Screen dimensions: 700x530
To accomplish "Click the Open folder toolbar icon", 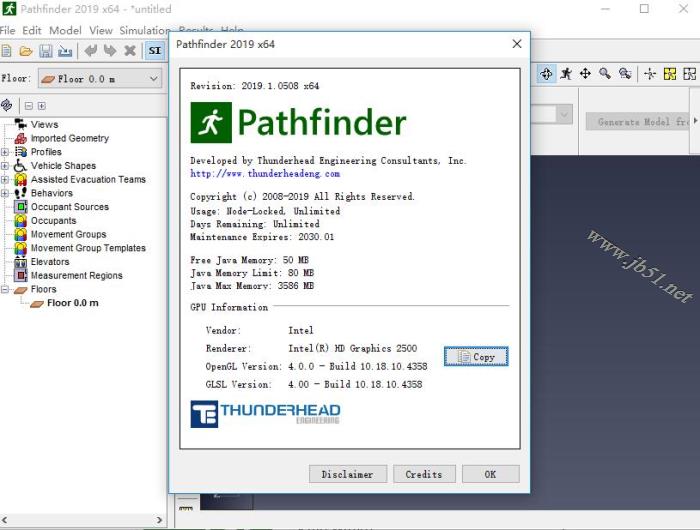I will 26,51.
